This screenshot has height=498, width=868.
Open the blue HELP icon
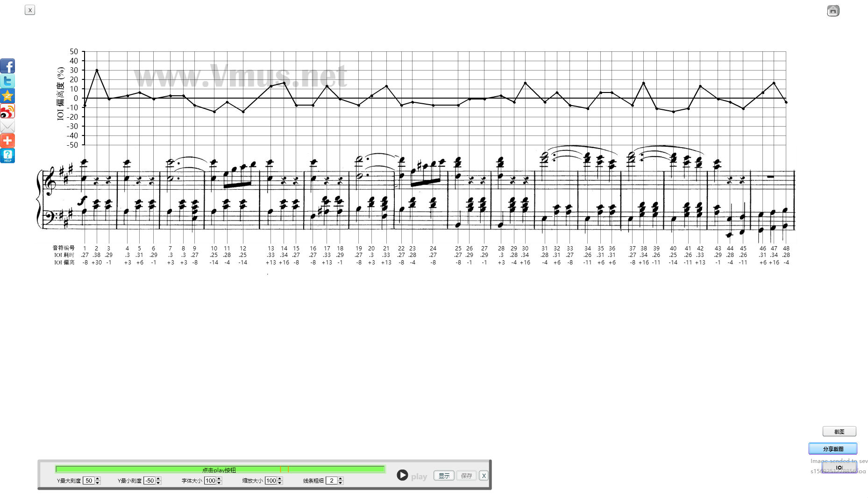tap(7, 156)
